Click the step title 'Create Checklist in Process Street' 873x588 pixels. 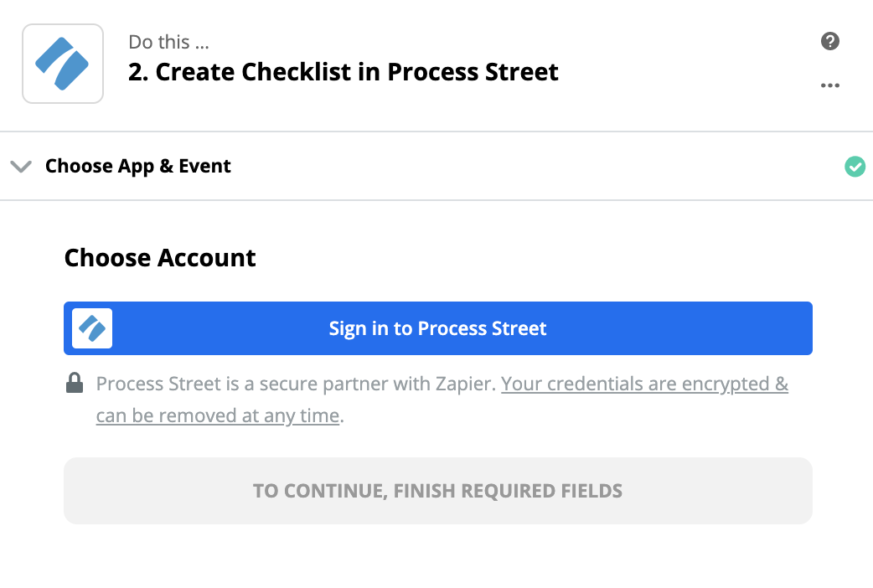[357, 72]
